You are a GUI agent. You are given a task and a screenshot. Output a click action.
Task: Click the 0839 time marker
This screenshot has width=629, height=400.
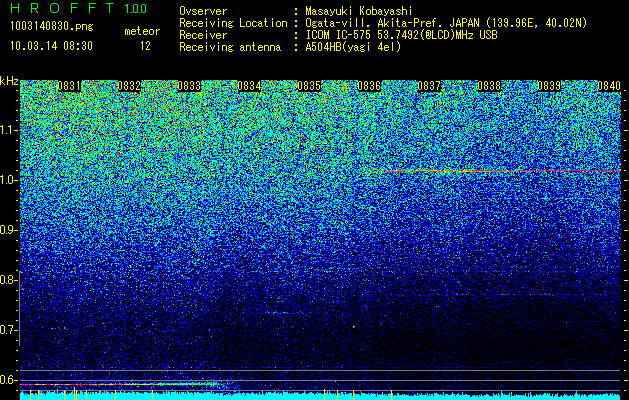pyautogui.click(x=549, y=86)
